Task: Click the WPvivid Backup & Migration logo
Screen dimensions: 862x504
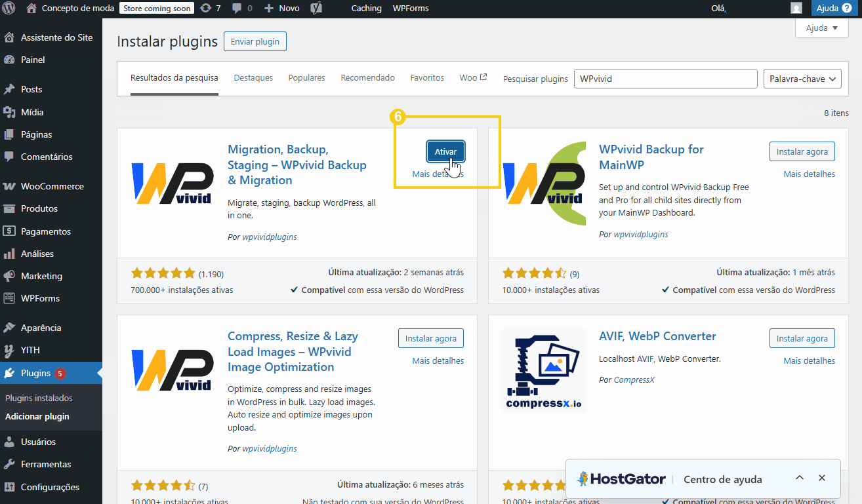Action: [x=173, y=183]
